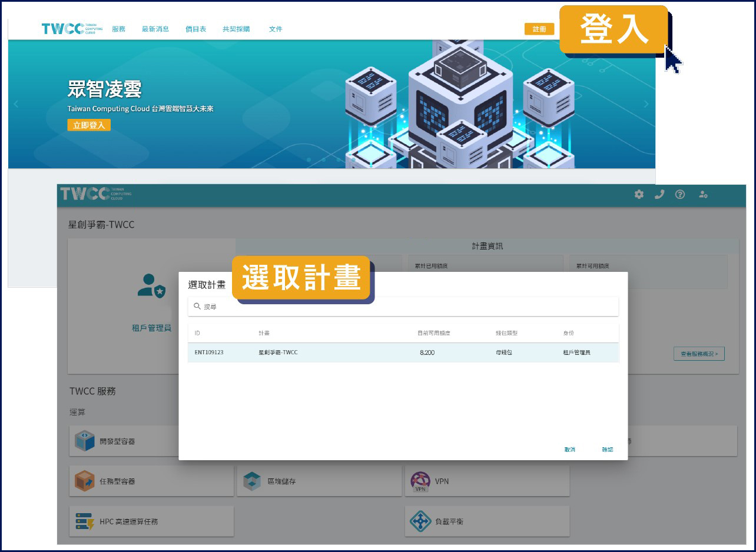The width and height of the screenshot is (756, 552).
Task: Click the 計畫 column header
Action: (264, 333)
